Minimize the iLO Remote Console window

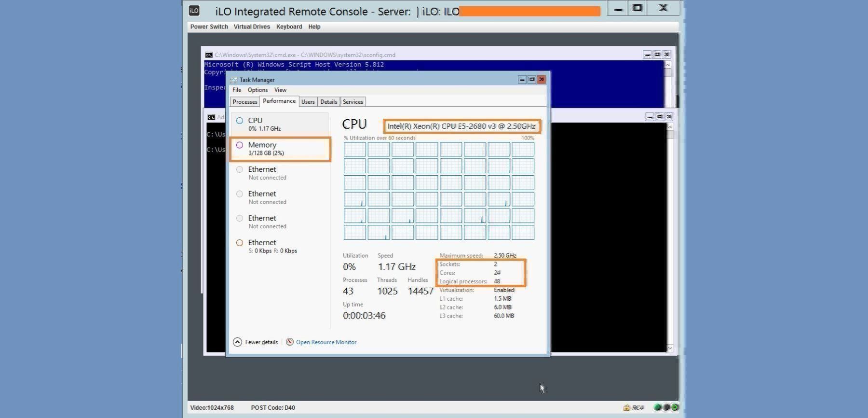(x=618, y=8)
